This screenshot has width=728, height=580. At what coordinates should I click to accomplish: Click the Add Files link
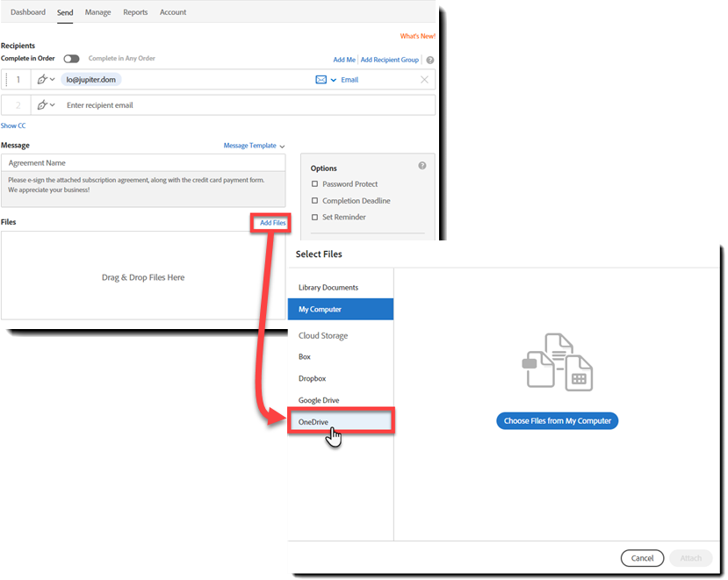(270, 222)
